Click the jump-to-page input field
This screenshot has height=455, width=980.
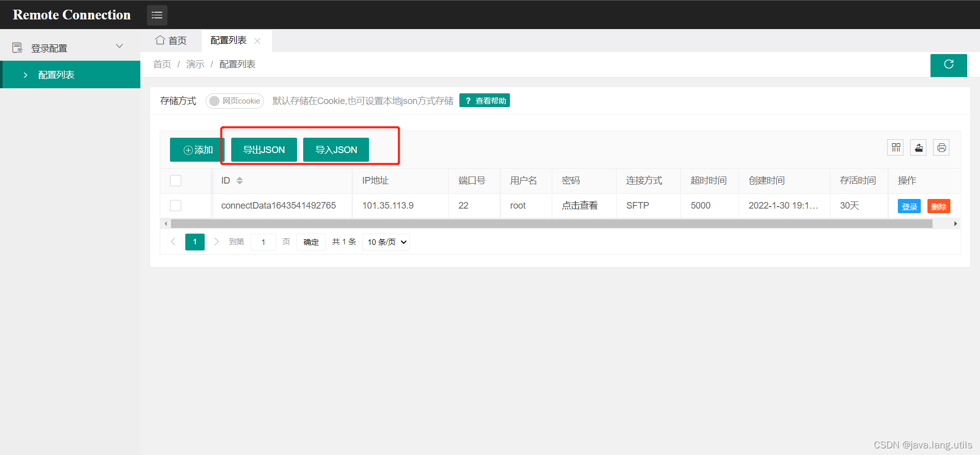263,242
